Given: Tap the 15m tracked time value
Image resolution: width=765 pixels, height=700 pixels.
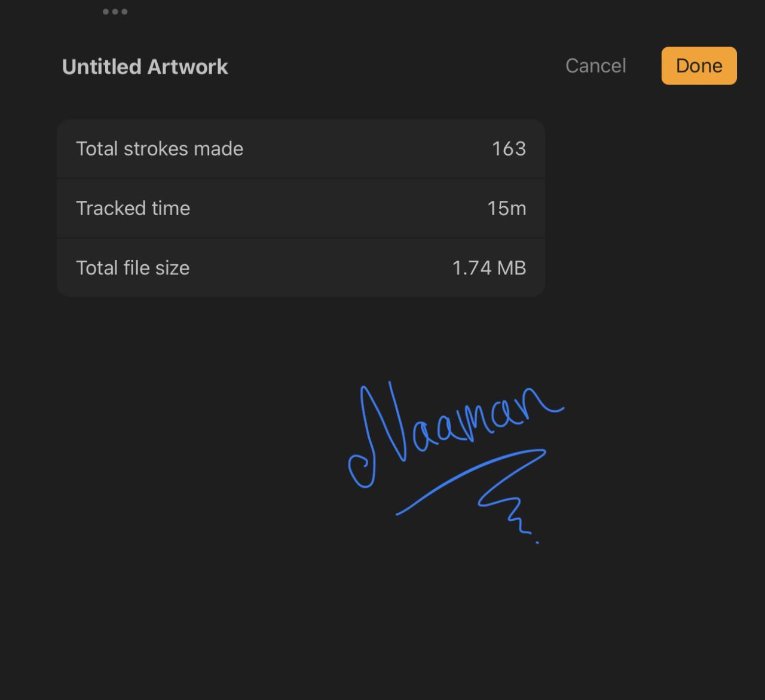Looking at the screenshot, I should pos(506,209).
